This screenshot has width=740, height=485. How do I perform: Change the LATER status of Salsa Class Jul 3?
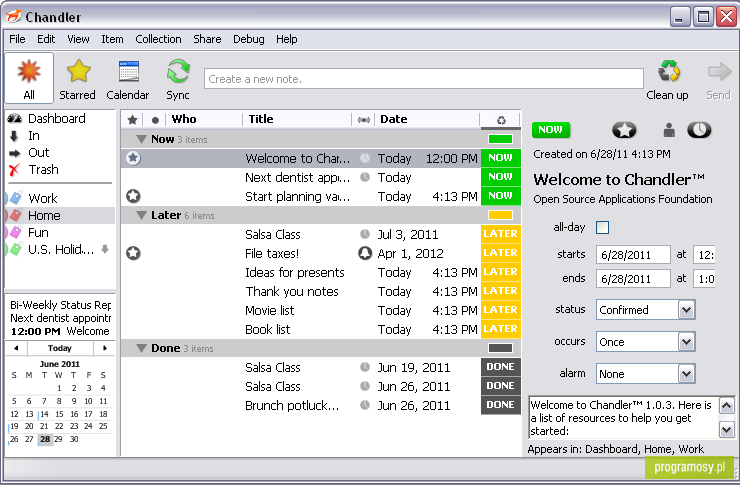pyautogui.click(x=501, y=234)
